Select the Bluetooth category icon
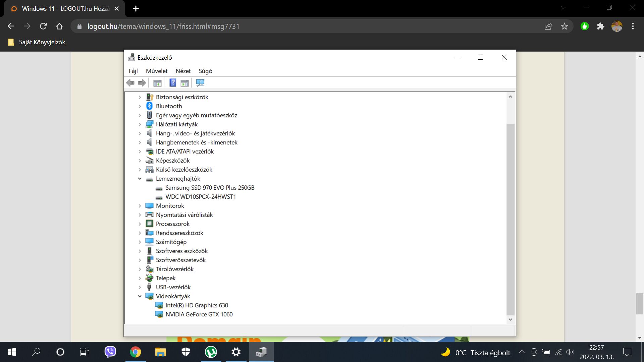644x362 pixels. pyautogui.click(x=150, y=106)
